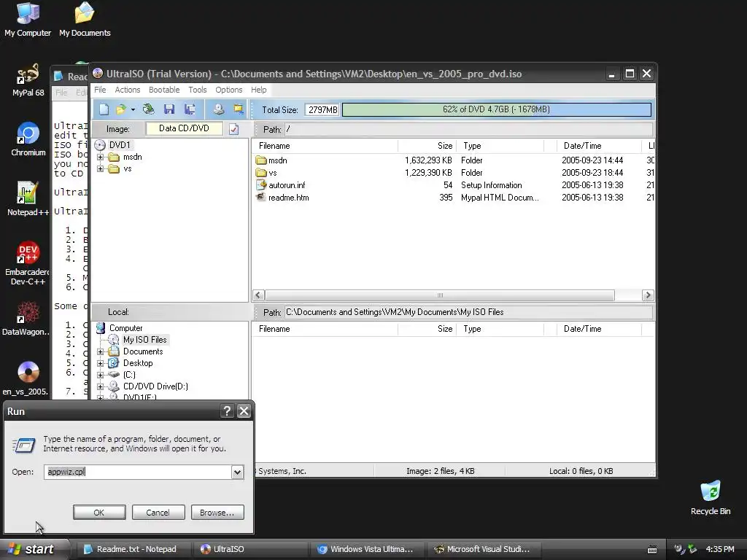The image size is (747, 560).
Task: Select the vs folder tree node
Action: tap(127, 168)
